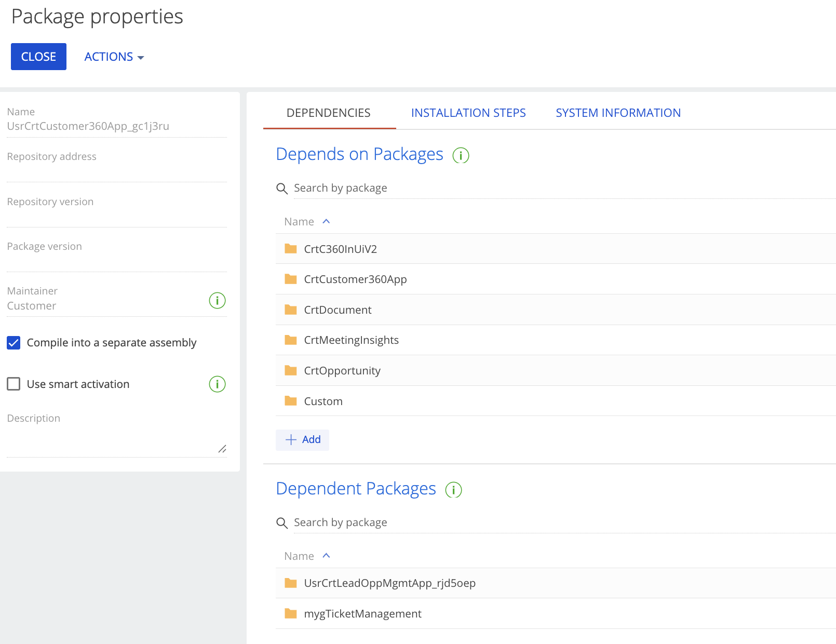836x644 pixels.
Task: Switch to the Installation Steps tab
Action: point(468,113)
